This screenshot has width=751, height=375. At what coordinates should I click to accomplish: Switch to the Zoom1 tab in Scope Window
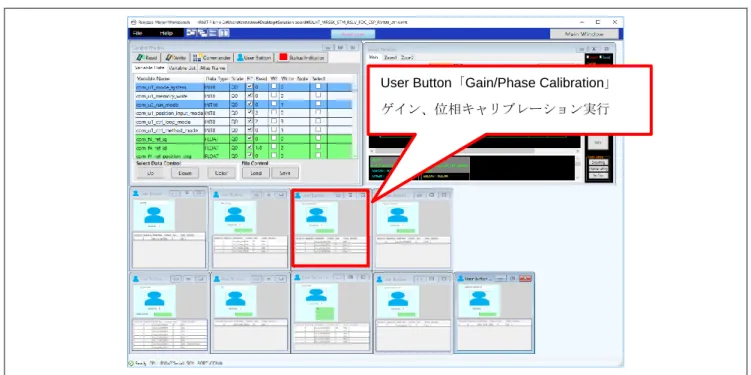point(390,57)
